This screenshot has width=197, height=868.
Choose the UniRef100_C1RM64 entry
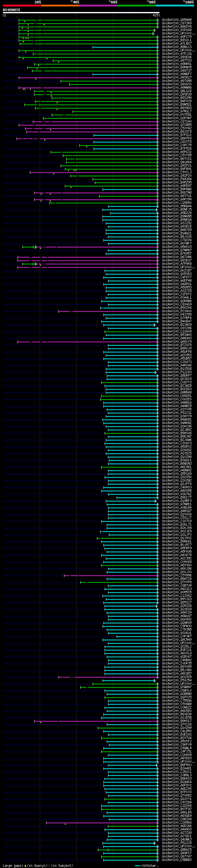coord(176,822)
